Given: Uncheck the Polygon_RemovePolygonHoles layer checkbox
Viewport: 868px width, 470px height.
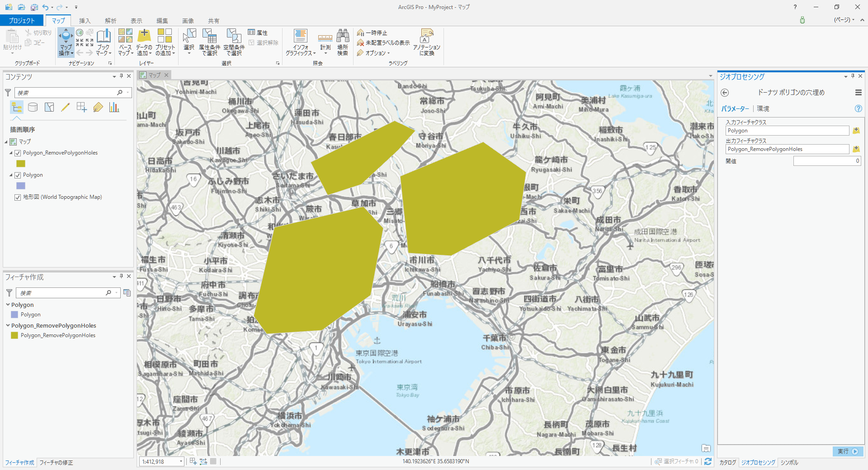Looking at the screenshot, I should point(18,153).
